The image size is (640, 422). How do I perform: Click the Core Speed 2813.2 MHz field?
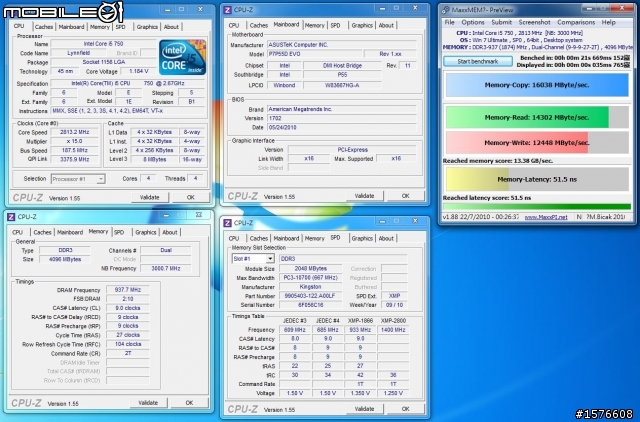tap(74, 132)
